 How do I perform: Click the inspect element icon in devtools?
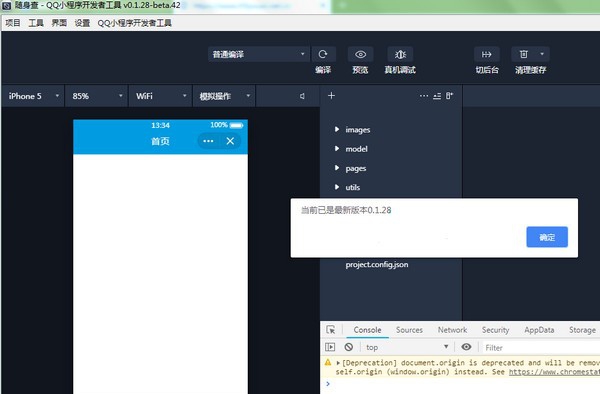331,330
